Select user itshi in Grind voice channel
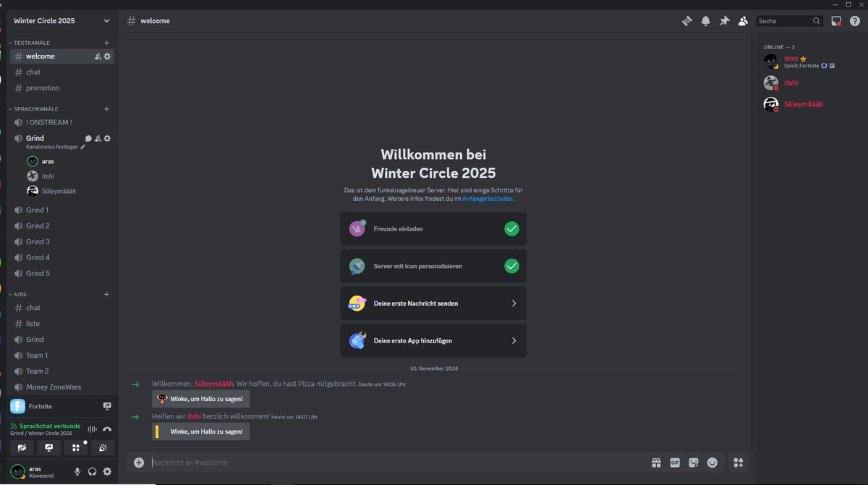The height and width of the screenshot is (485, 868). 69,176
